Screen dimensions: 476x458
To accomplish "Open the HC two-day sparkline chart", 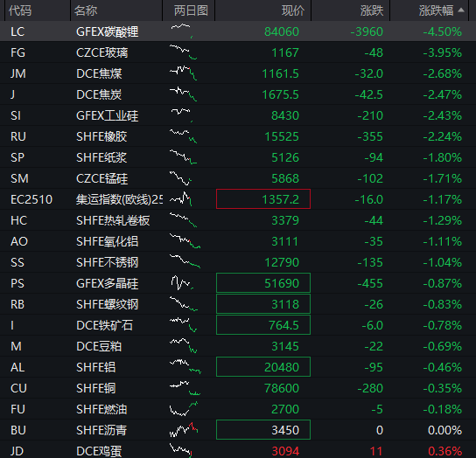I will coord(184,220).
